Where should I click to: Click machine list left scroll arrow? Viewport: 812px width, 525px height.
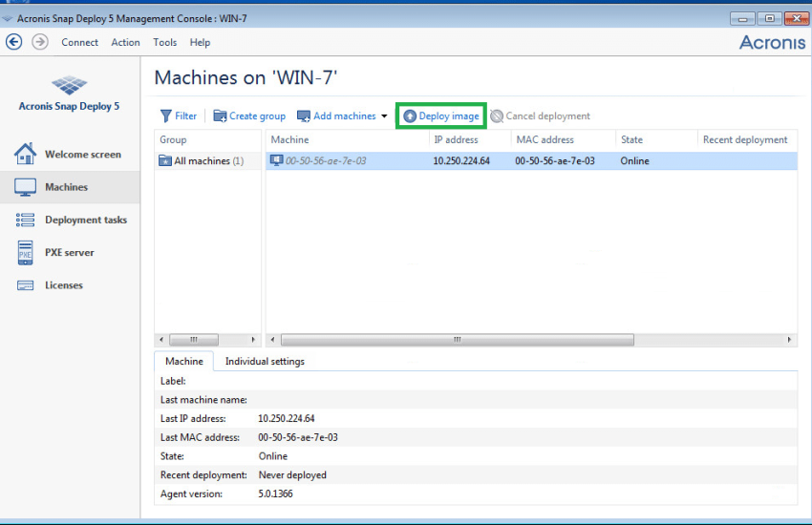pyautogui.click(x=273, y=340)
